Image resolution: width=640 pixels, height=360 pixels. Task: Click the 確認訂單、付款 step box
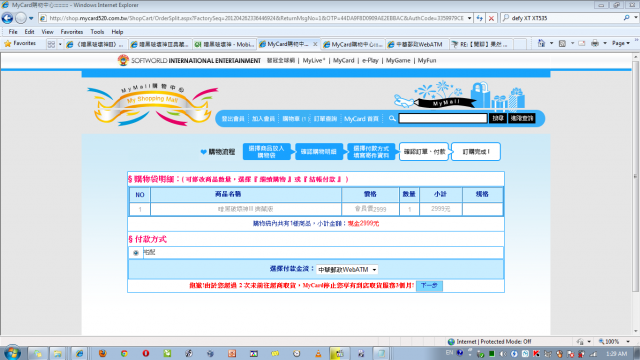click(424, 151)
